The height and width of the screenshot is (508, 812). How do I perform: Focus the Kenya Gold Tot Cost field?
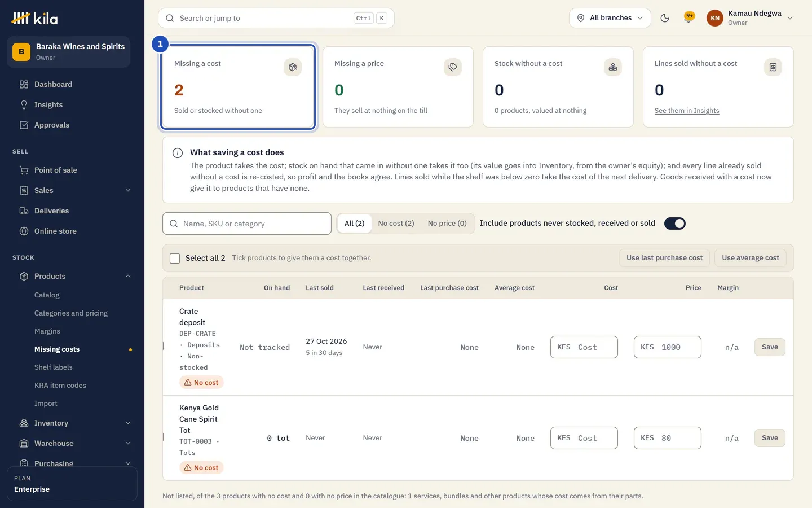[584, 438]
